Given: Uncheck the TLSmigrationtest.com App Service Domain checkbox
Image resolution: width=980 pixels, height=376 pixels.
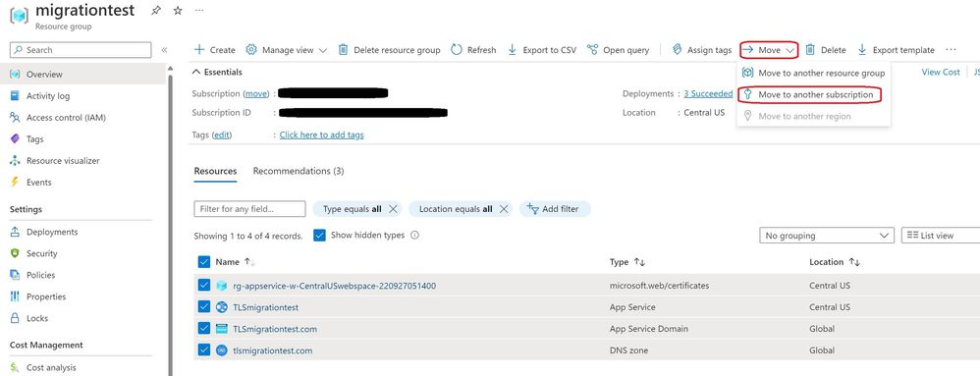Looking at the screenshot, I should [203, 329].
